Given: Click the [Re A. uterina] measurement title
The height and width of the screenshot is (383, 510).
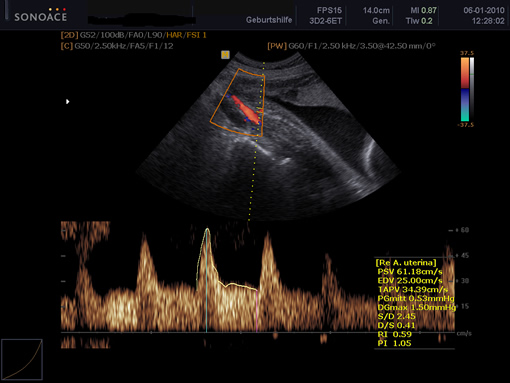Looking at the screenshot, I should (406, 263).
